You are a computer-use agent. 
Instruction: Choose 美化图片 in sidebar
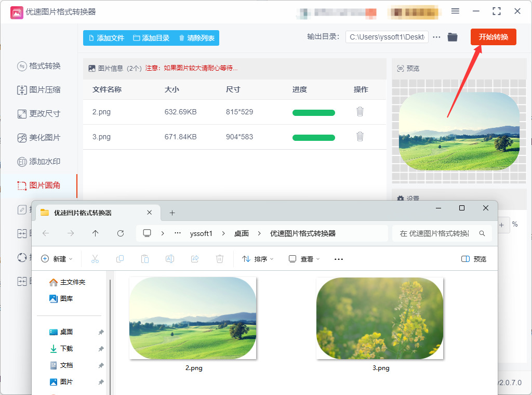point(38,138)
